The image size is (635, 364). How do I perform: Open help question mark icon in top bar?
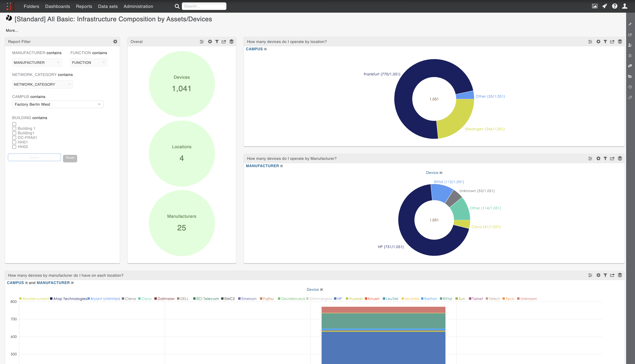(615, 6)
